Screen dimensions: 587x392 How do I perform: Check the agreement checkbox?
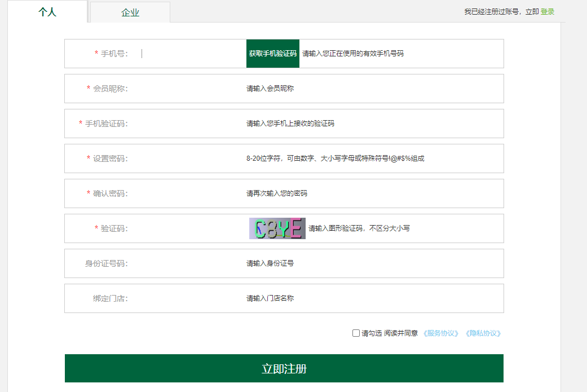pyautogui.click(x=356, y=333)
